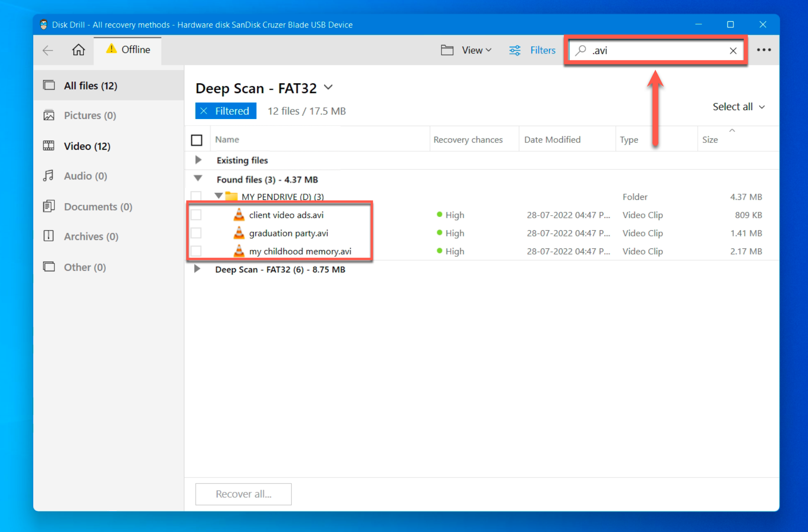Select the my childhood memory.avi file name
Viewport: 808px width, 532px height.
tap(300, 251)
